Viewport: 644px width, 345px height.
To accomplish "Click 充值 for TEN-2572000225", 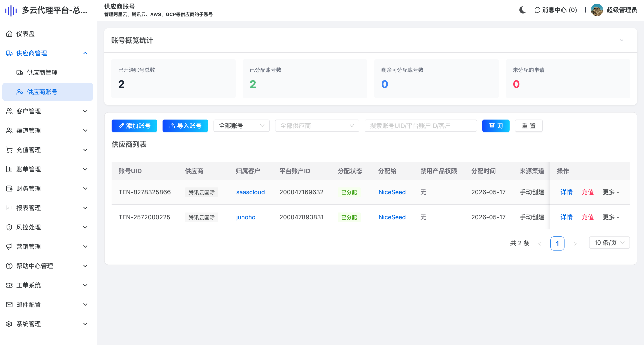I will (588, 217).
